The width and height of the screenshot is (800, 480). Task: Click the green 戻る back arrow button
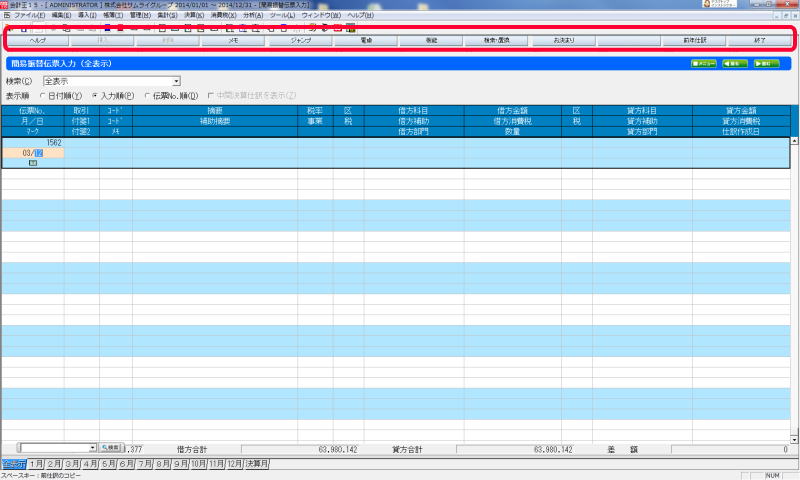[735, 63]
